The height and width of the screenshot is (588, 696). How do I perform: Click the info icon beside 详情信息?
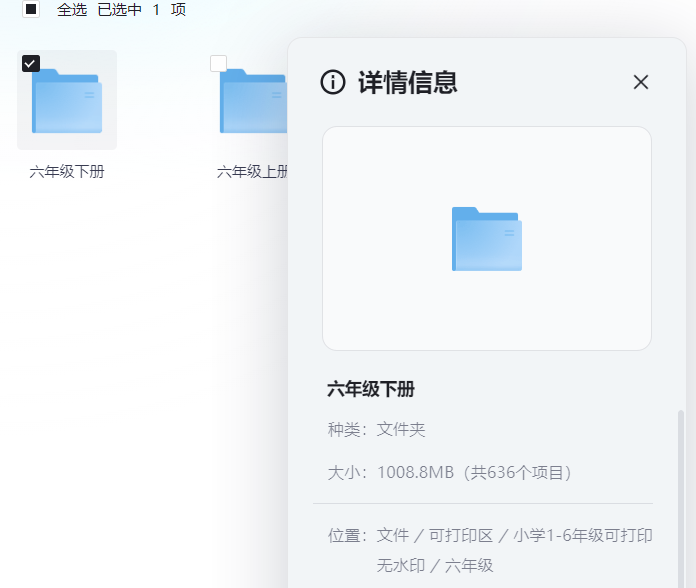[333, 83]
